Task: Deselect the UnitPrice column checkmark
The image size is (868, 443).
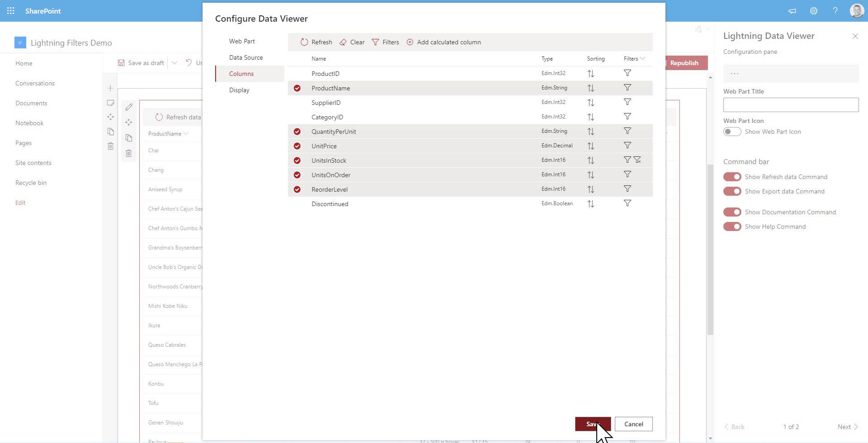Action: (x=297, y=146)
